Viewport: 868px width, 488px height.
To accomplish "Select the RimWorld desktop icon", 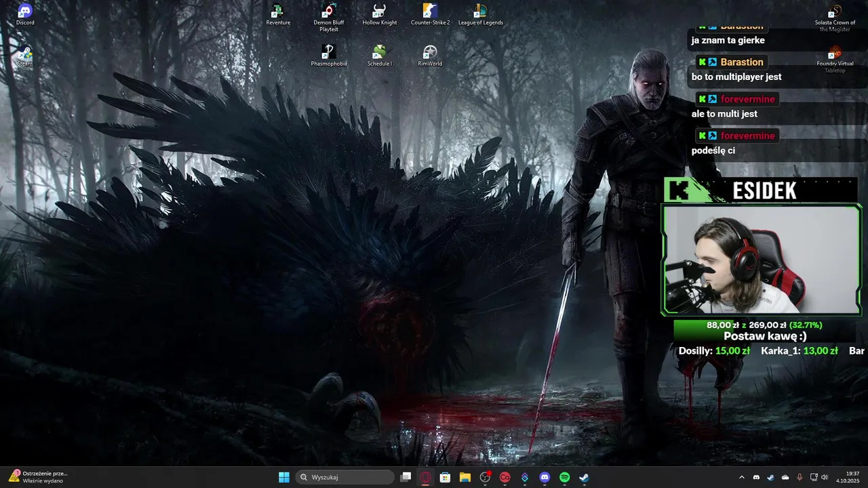I will coord(430,56).
